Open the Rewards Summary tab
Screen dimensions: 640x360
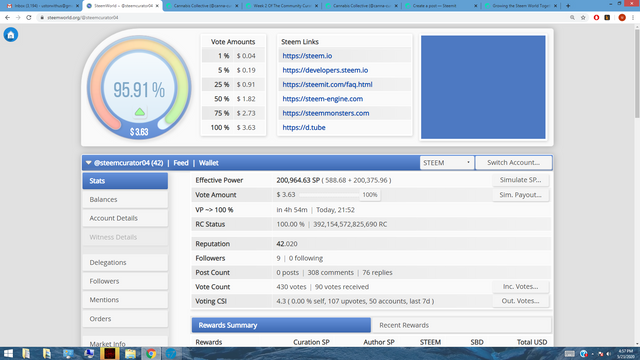click(x=281, y=325)
